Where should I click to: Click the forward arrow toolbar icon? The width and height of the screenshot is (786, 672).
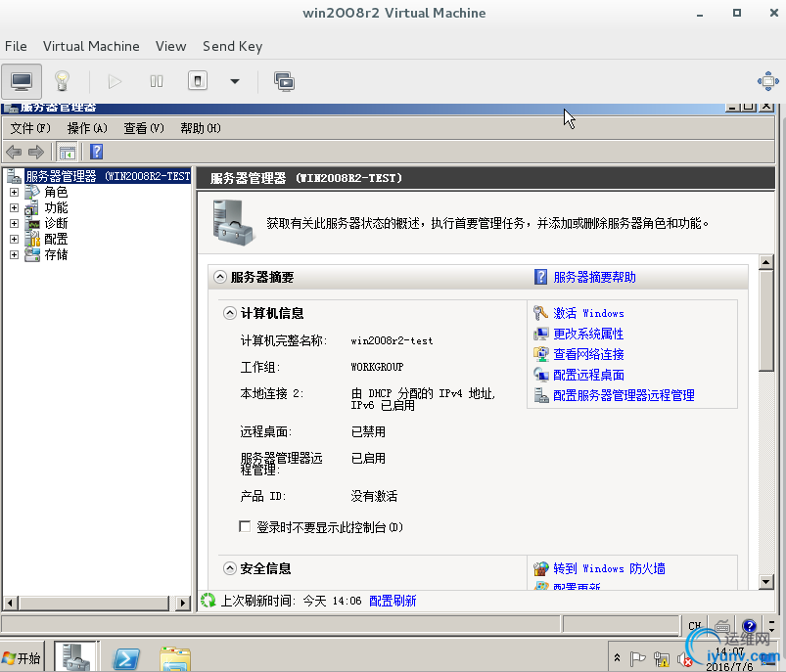[x=36, y=152]
